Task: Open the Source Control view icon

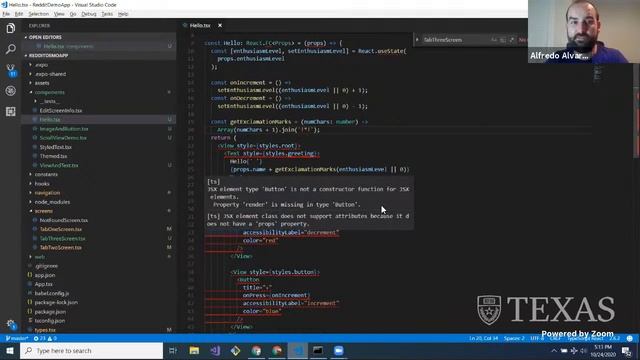Action: coord(11,70)
